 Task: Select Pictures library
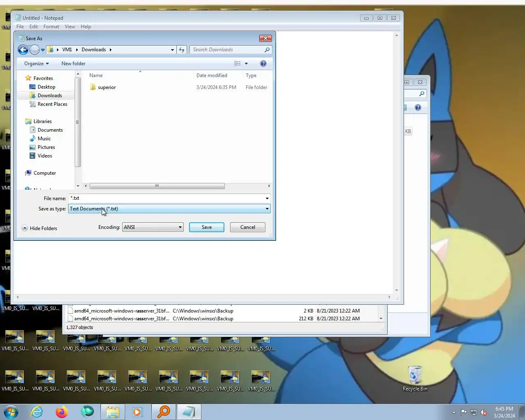(46, 147)
